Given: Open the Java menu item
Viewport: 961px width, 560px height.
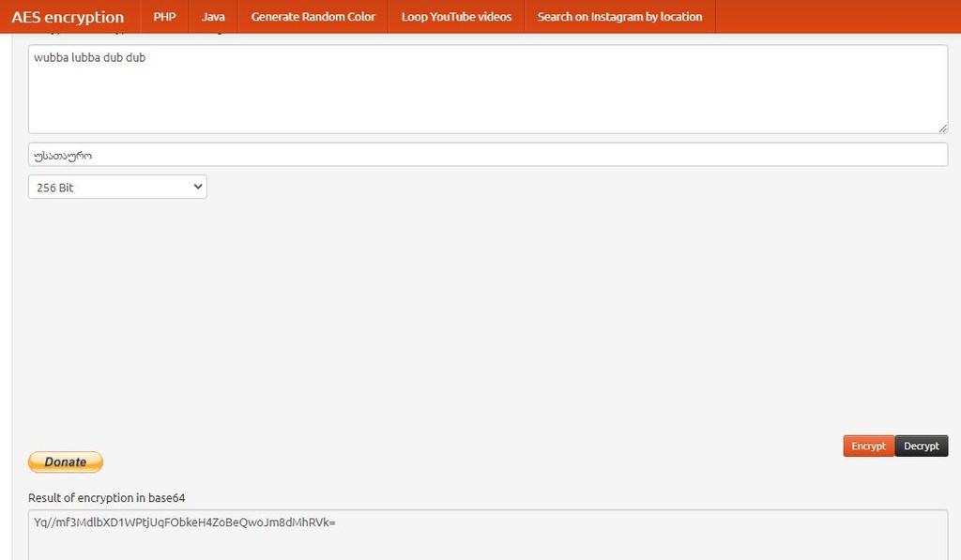Looking at the screenshot, I should tap(213, 17).
